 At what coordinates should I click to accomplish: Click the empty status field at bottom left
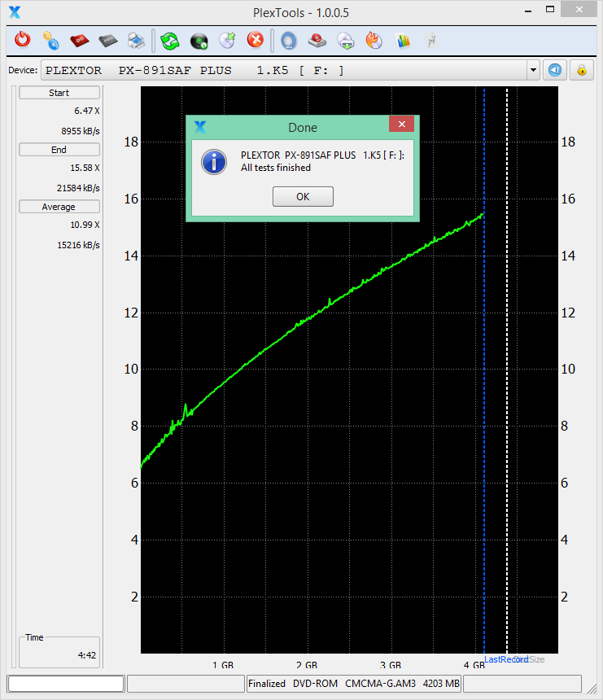[66, 684]
